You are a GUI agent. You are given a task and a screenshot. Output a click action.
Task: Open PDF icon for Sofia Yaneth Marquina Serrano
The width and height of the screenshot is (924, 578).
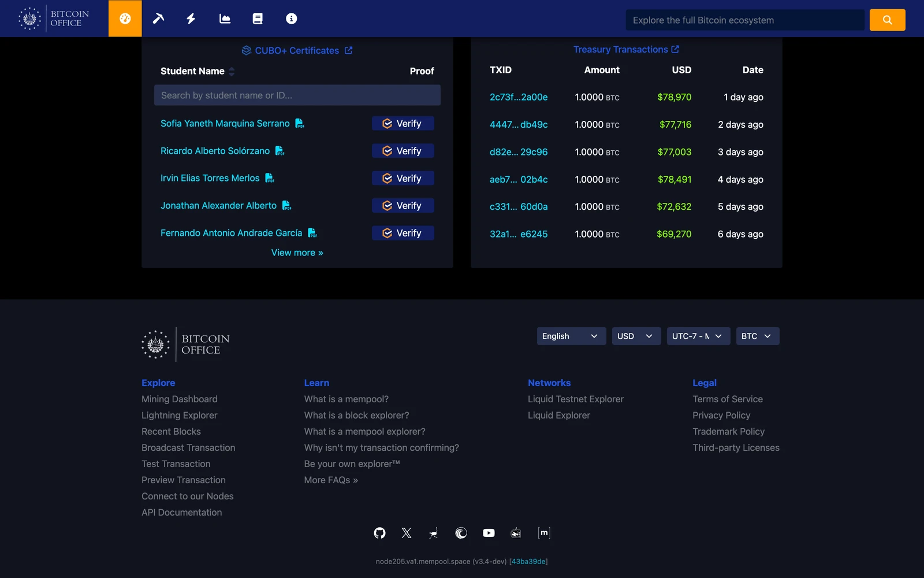click(300, 123)
